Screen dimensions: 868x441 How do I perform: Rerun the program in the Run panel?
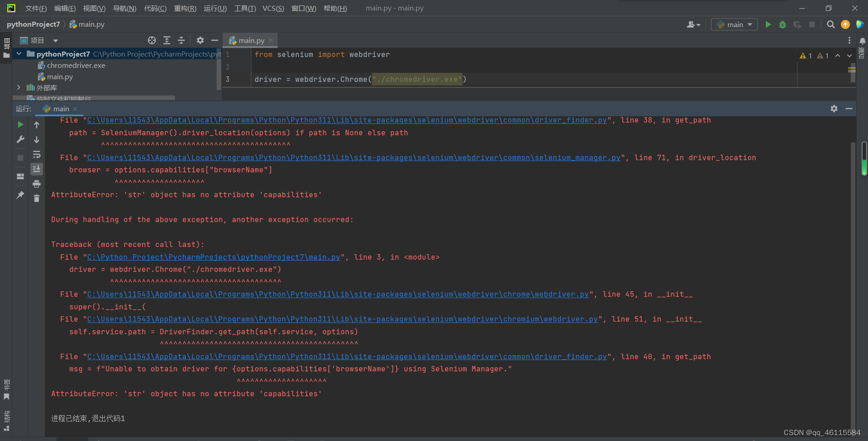click(x=20, y=124)
